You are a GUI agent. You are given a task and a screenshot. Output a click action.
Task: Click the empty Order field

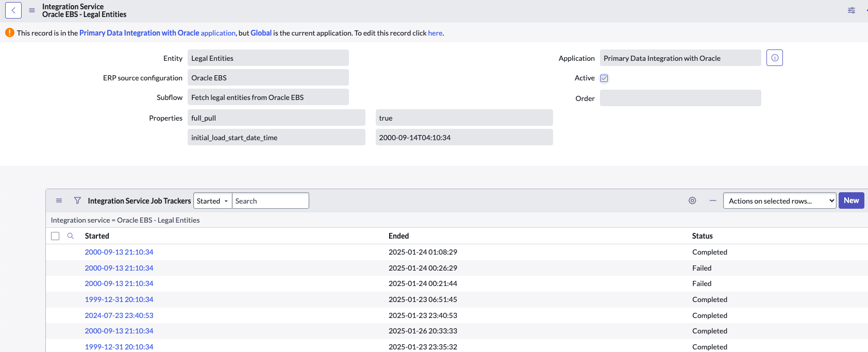click(680, 98)
